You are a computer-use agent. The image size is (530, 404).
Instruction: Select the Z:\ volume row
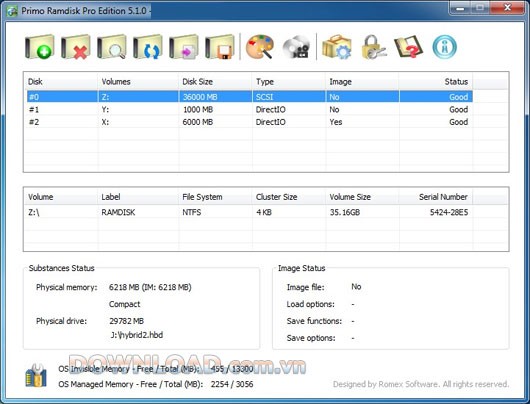tap(249, 212)
